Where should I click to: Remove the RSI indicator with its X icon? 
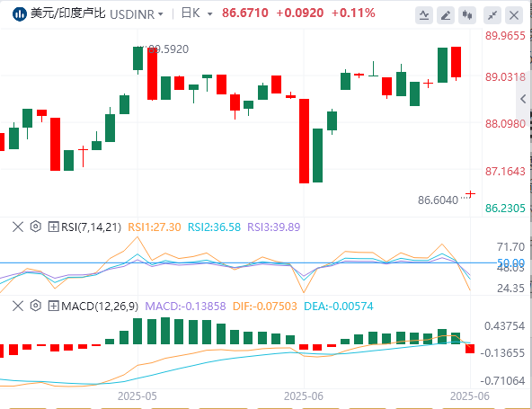(x=18, y=227)
